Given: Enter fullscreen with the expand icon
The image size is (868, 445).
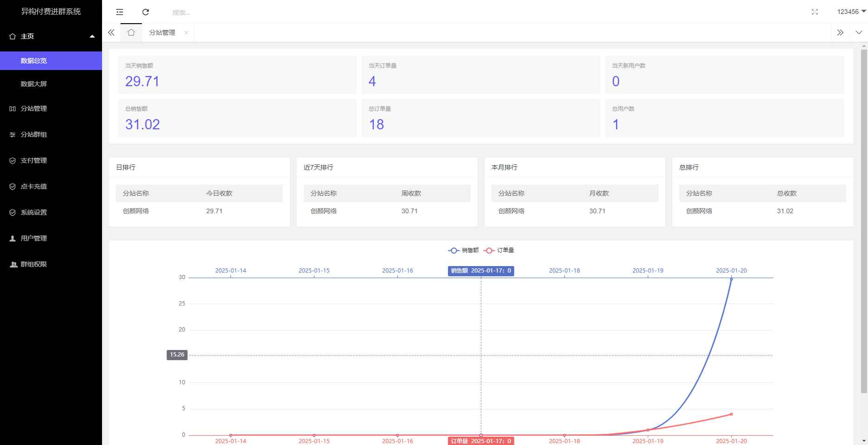Looking at the screenshot, I should 815,12.
